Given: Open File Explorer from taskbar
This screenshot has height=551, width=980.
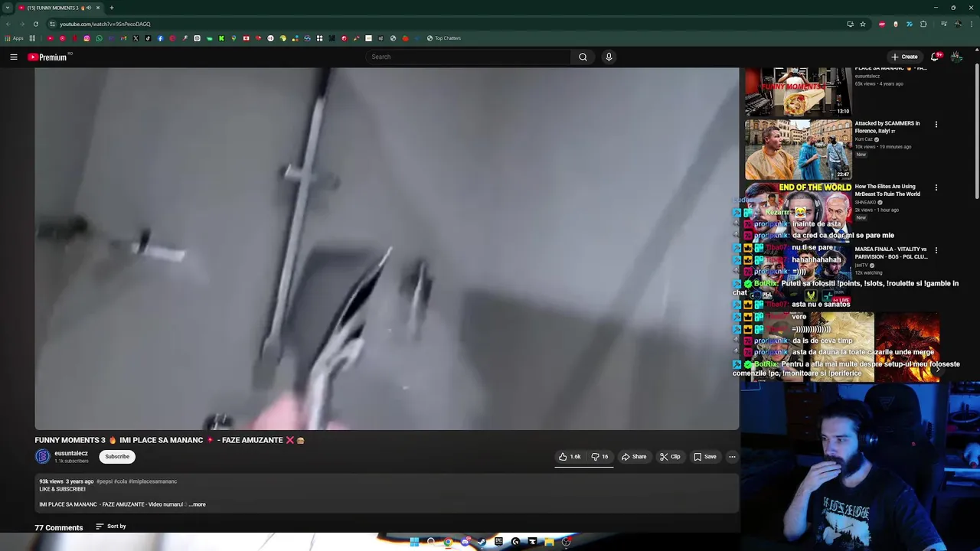Looking at the screenshot, I should (549, 542).
